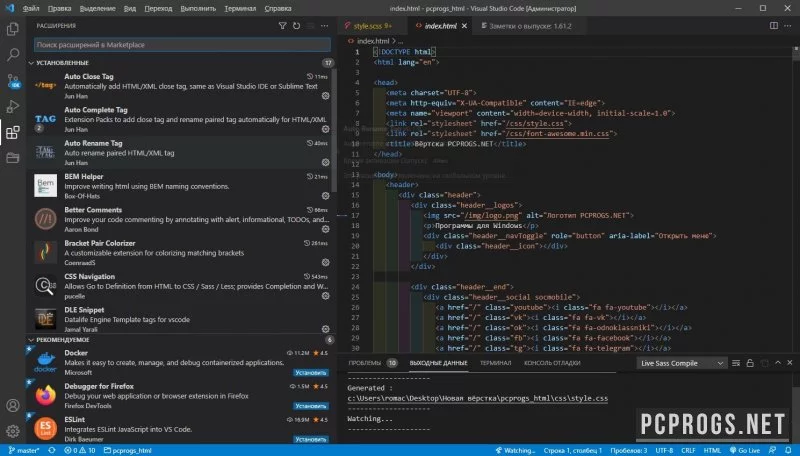Open Run and Debug view
This screenshot has width=800, height=456.
pyautogui.click(x=13, y=107)
